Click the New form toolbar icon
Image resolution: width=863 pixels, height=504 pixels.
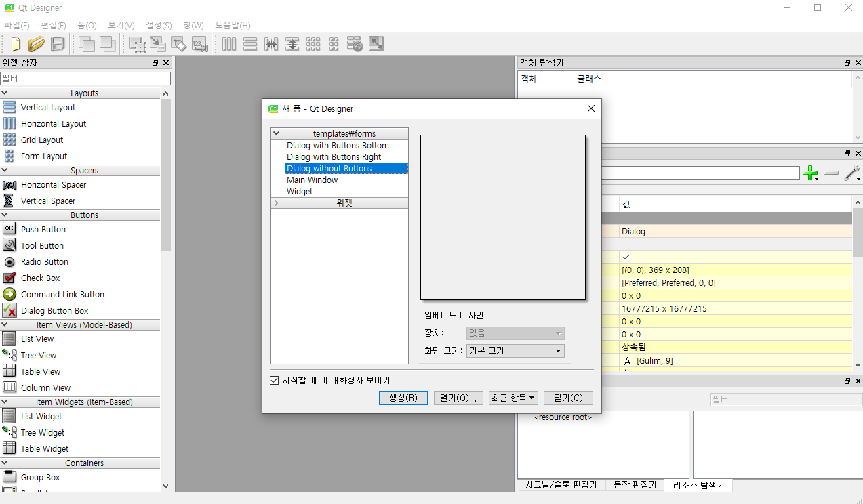[15, 44]
